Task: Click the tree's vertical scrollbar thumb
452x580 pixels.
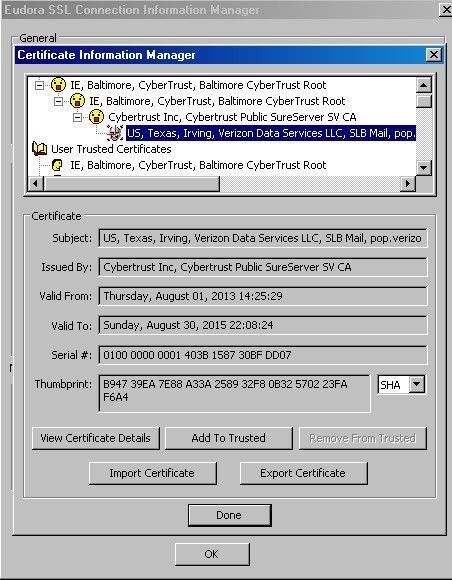Action: point(424,101)
